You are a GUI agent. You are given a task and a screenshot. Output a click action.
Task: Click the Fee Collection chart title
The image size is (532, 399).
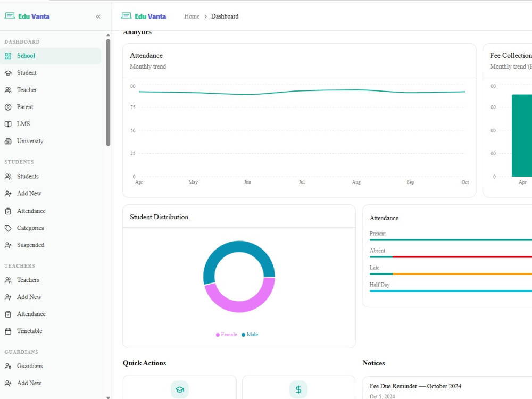point(511,56)
